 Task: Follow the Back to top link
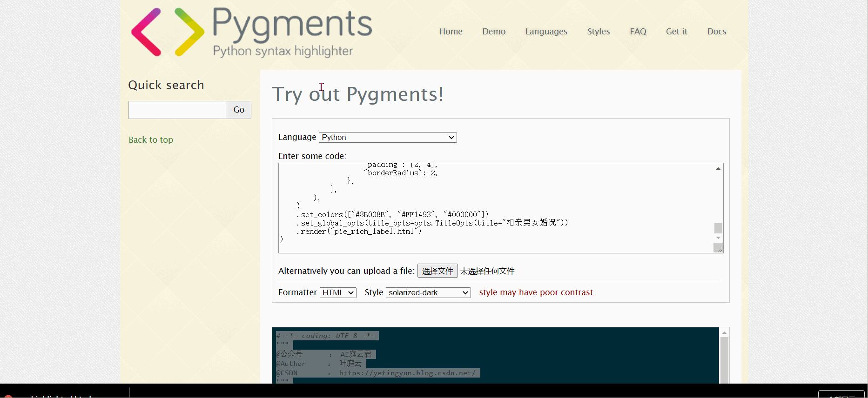pos(151,140)
